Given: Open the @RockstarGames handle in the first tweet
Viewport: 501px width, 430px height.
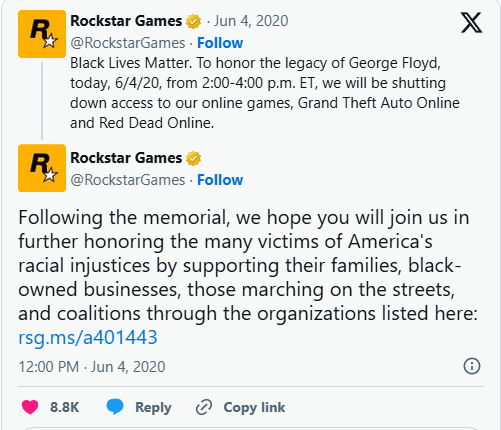Looking at the screenshot, I should [x=128, y=43].
